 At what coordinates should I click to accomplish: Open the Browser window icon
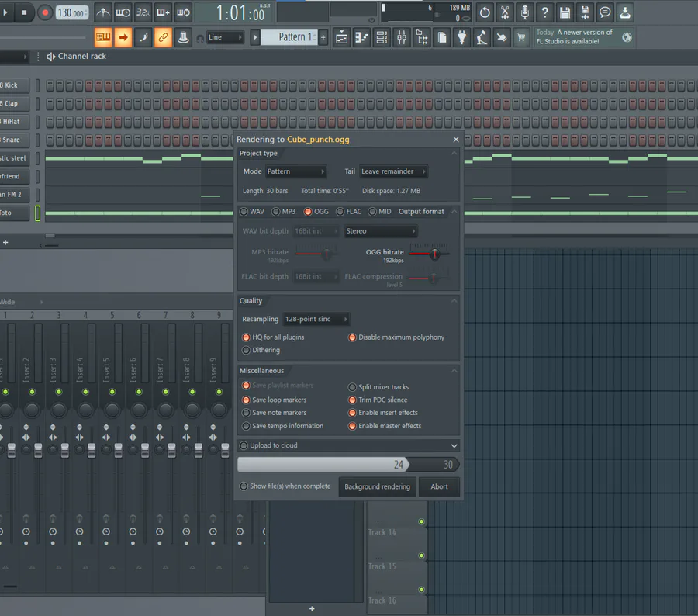tap(422, 37)
